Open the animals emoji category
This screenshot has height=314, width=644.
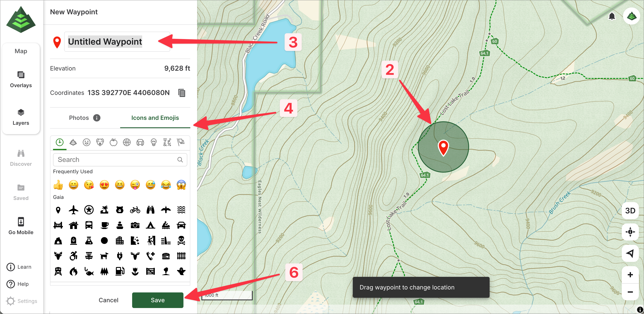[x=100, y=142]
